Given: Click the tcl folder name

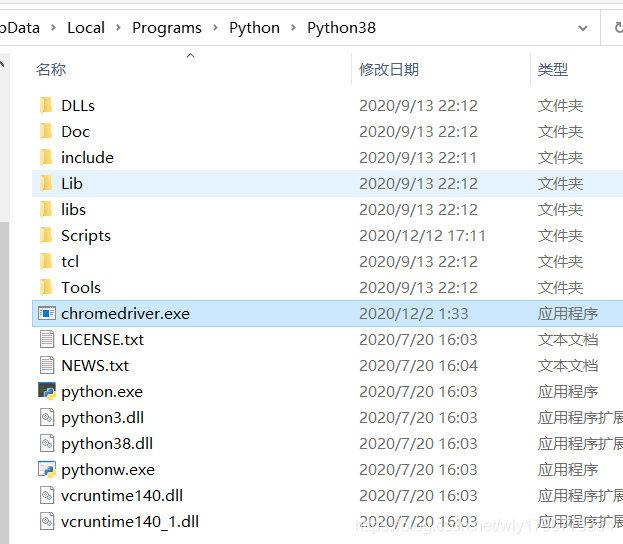Looking at the screenshot, I should (x=70, y=261).
